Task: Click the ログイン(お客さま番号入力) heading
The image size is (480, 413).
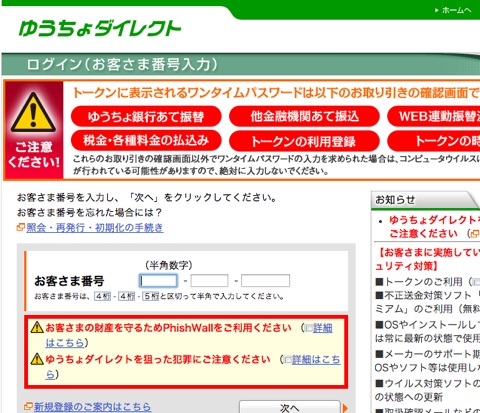Action: tap(122, 64)
